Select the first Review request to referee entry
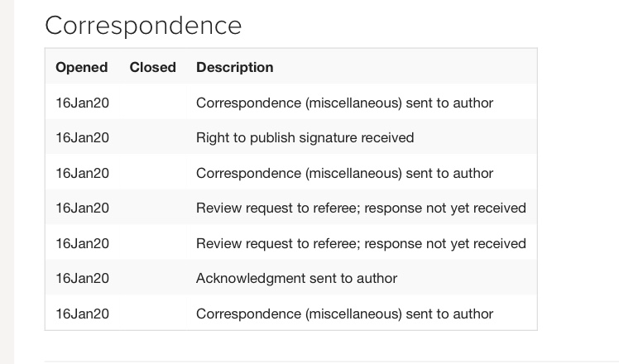 click(361, 208)
